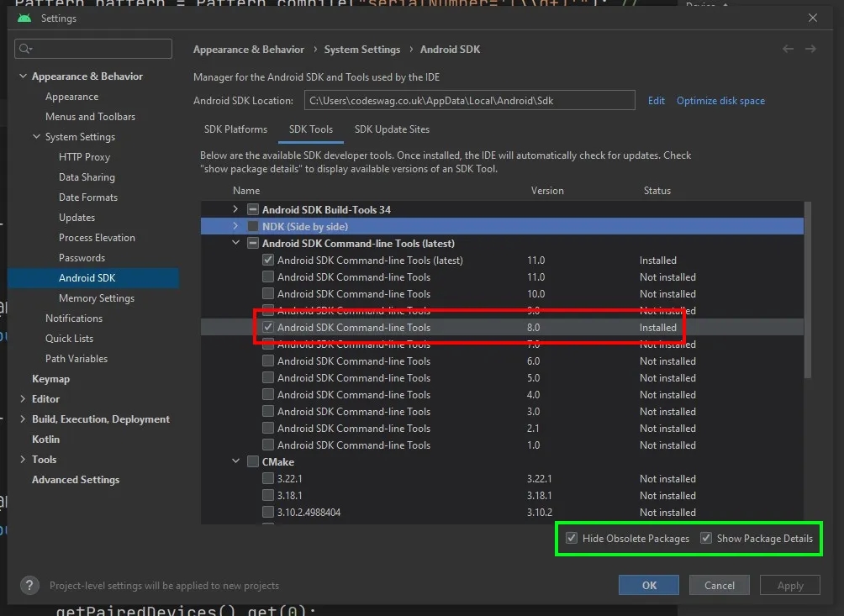The width and height of the screenshot is (844, 616).
Task: Check Command-line Tools version 10.0 checkbox
Action: pos(268,293)
